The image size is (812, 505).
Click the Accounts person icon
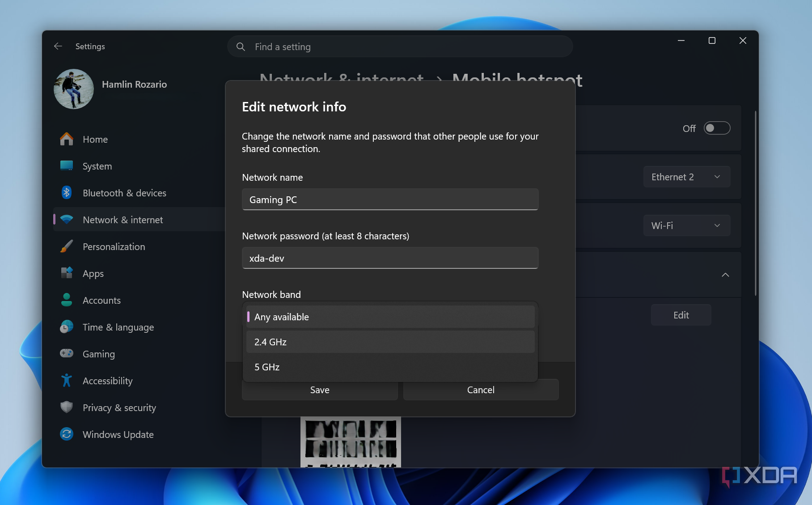tap(67, 300)
